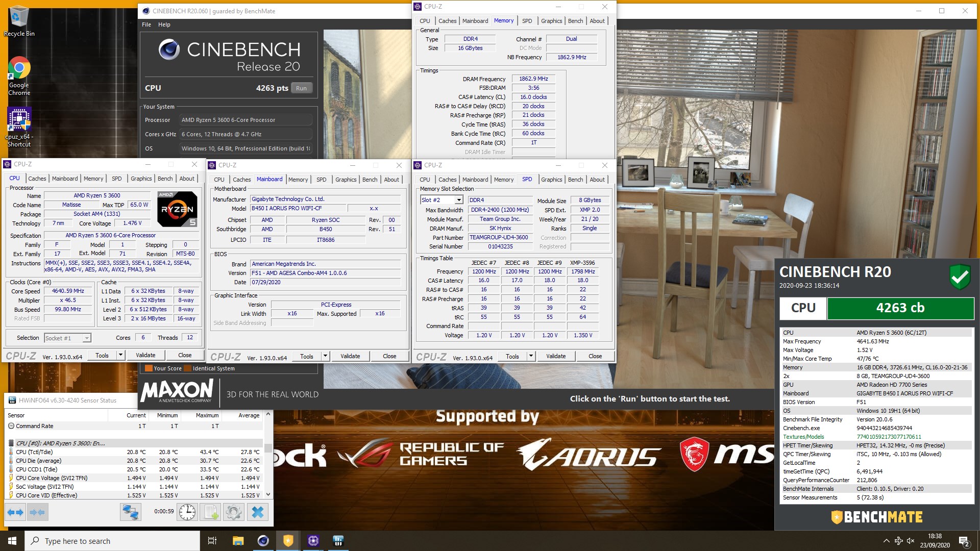
Task: Open HWiNFO network remote monitoring icon
Action: pyautogui.click(x=131, y=512)
